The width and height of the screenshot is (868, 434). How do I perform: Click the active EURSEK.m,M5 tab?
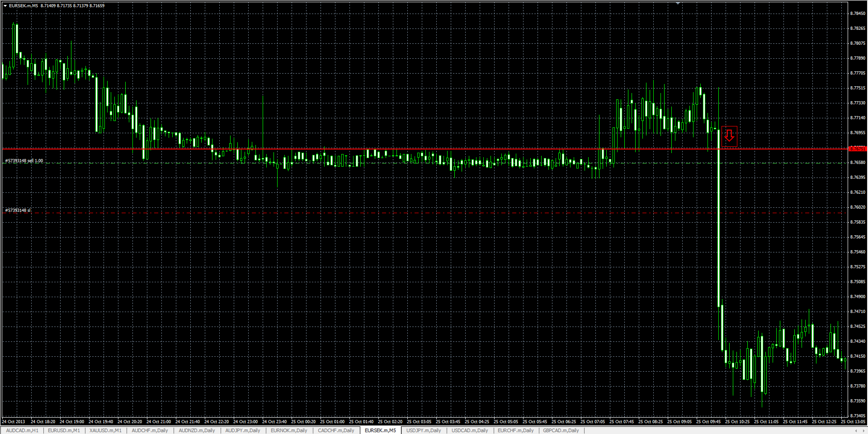pos(380,430)
